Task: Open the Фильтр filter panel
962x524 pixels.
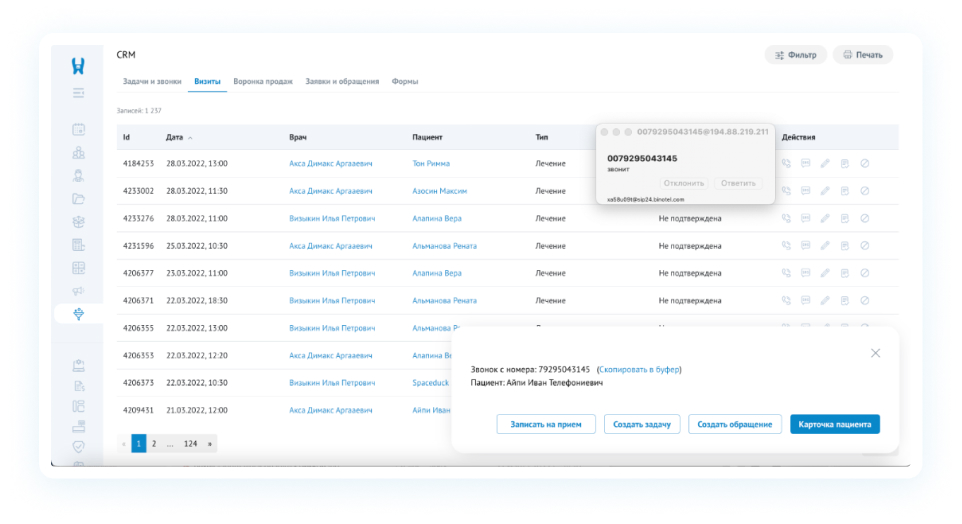Action: pyautogui.click(x=796, y=55)
